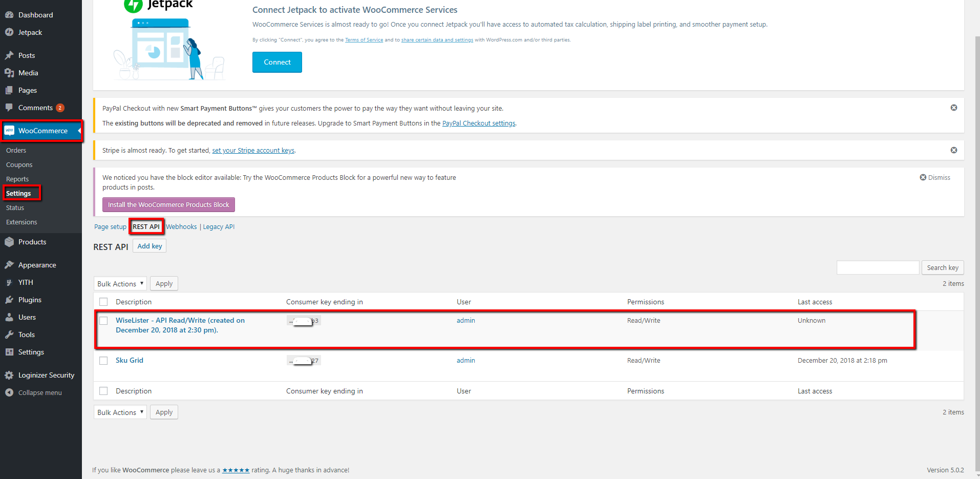Select the WiseLister API key checkbox
The height and width of the screenshot is (479, 980).
click(103, 320)
